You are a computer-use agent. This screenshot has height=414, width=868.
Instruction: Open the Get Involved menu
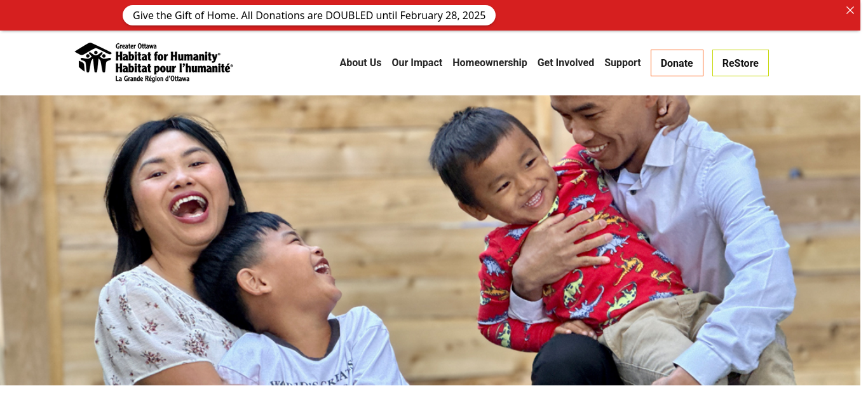566,62
